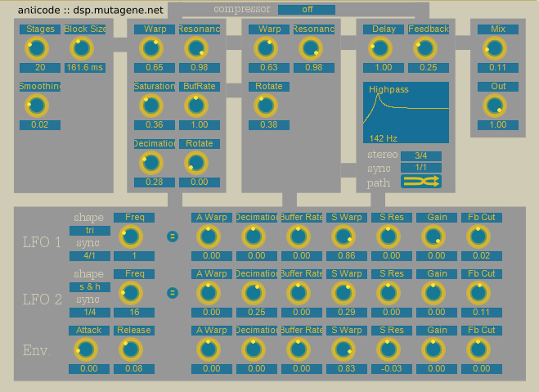Viewport: 539px width, 392px height.
Task: Open LFO 1 shape selector showing tri
Action: click(90, 231)
